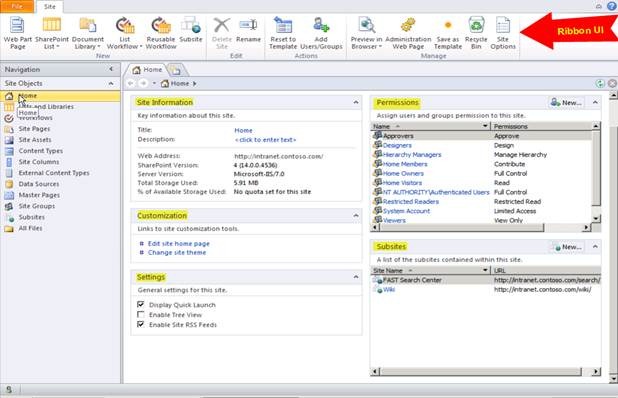Open the ribbon Help icon
This screenshot has width=618, height=398.
(x=612, y=6)
